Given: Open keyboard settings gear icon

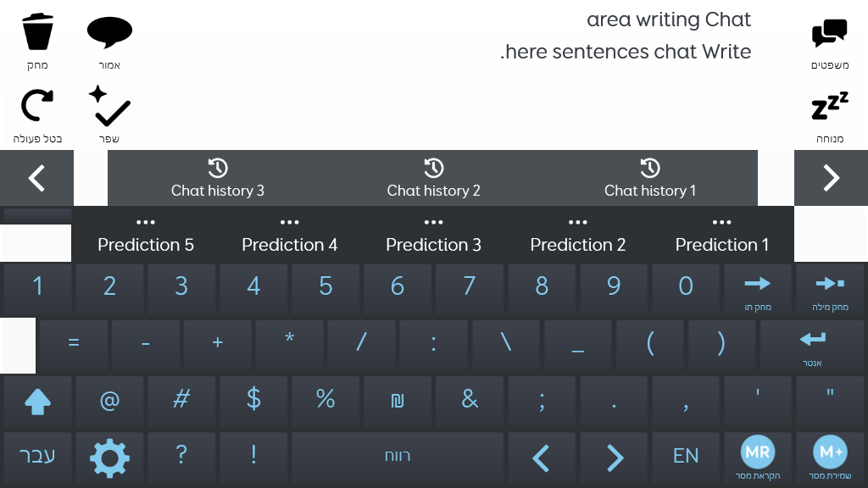Looking at the screenshot, I should coord(109,458).
